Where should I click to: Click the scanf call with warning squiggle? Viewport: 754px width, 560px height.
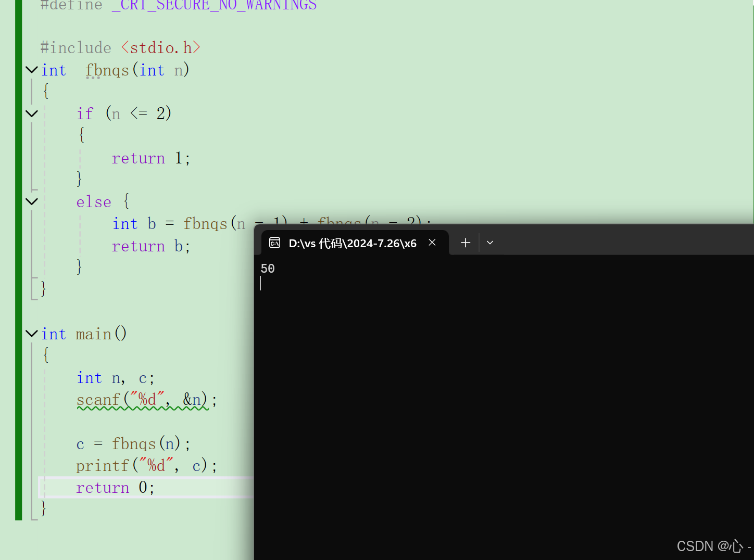pyautogui.click(x=147, y=400)
